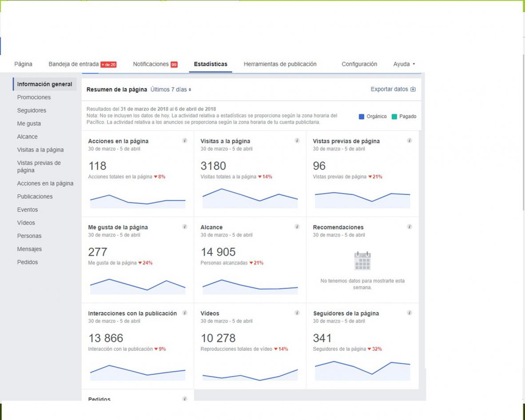This screenshot has width=525, height=420.
Task: Click info icon on Me gusta de la página card
Action: (185, 226)
